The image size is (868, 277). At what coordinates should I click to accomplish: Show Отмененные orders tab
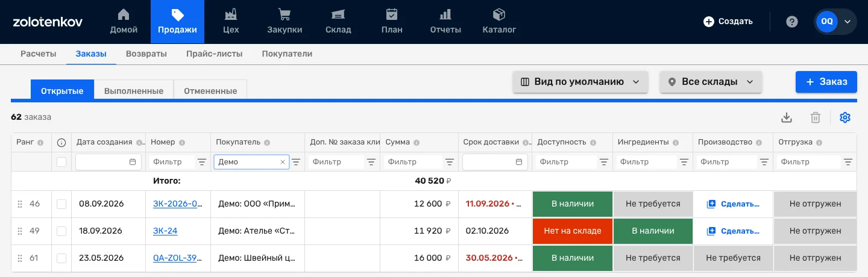click(210, 91)
